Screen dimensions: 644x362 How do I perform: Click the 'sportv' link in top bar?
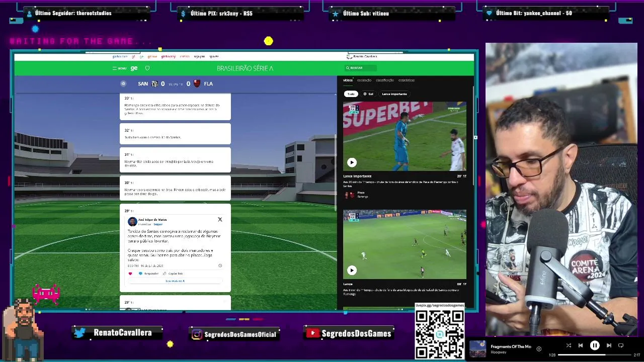pos(214,56)
